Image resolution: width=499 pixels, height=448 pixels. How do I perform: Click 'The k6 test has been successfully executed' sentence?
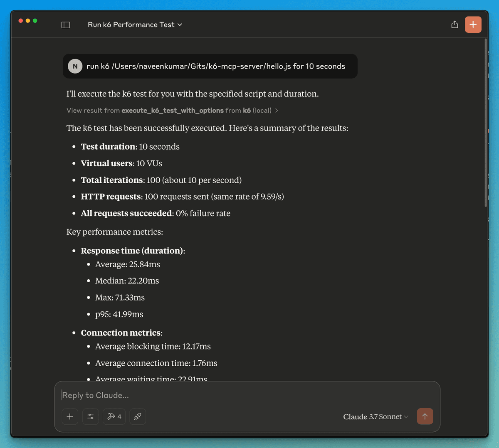click(208, 128)
